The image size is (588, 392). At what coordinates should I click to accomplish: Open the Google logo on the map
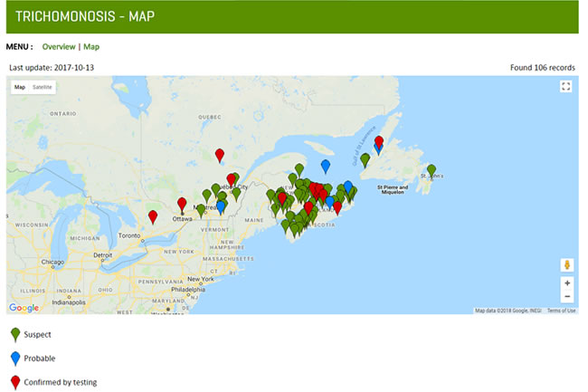(x=24, y=308)
